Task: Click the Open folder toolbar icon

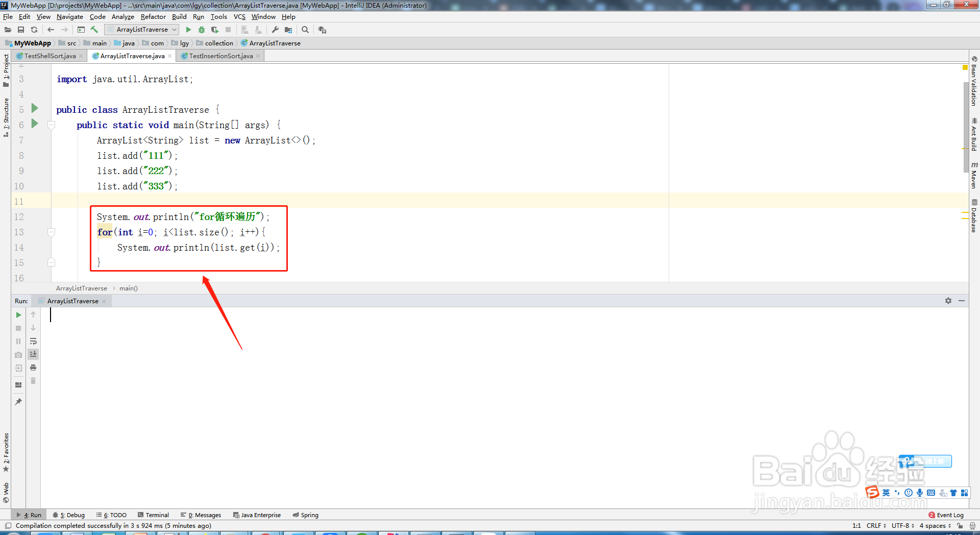Action: [8, 30]
